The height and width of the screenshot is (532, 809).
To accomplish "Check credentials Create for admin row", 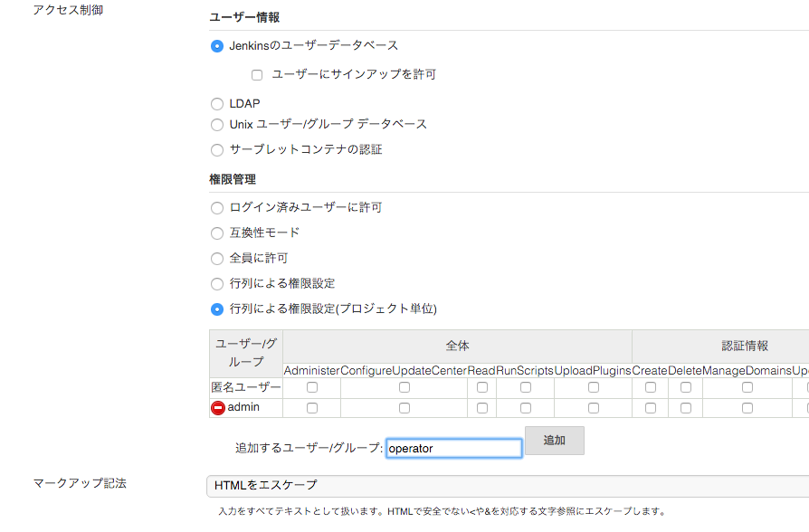I will tap(651, 408).
